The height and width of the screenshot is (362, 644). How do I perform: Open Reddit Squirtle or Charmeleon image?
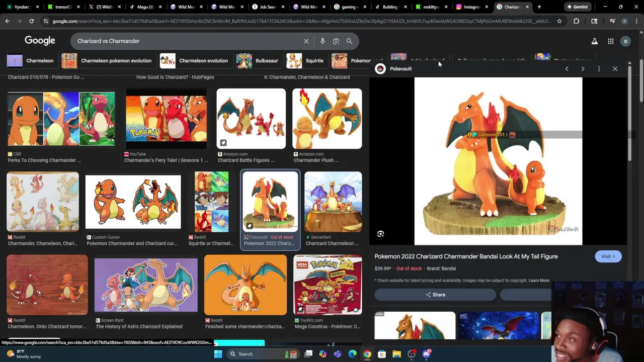tap(211, 202)
